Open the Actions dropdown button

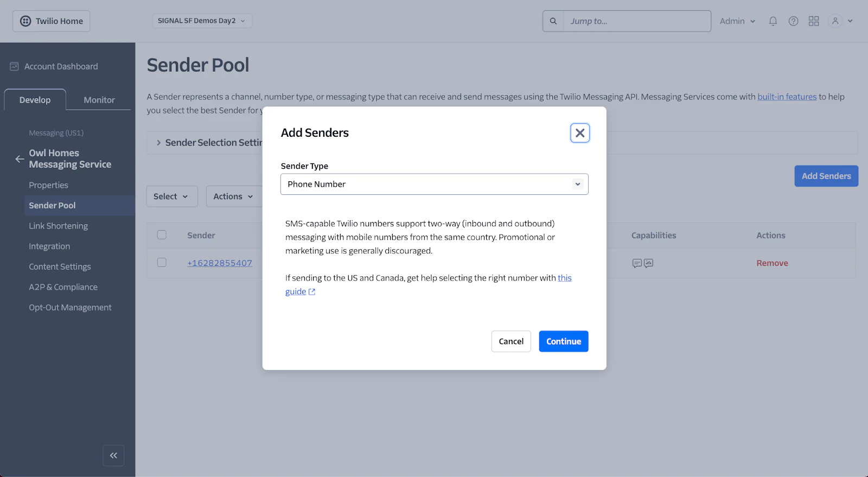pos(233,196)
